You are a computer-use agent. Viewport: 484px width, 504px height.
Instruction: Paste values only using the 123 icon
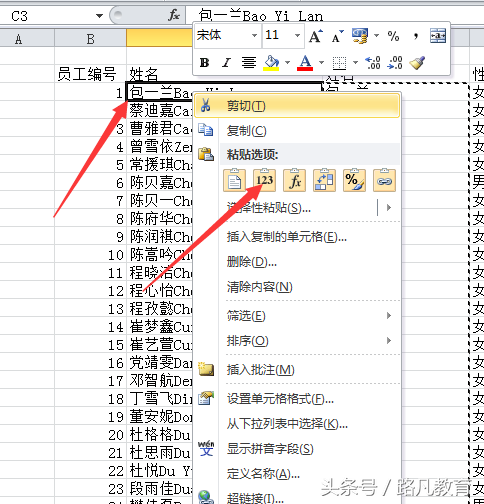tap(264, 180)
